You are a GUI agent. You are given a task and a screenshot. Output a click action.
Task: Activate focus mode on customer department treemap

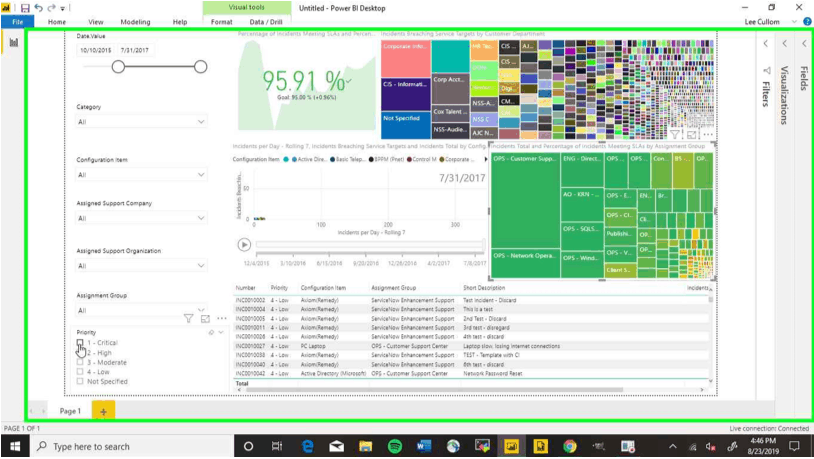691,134
